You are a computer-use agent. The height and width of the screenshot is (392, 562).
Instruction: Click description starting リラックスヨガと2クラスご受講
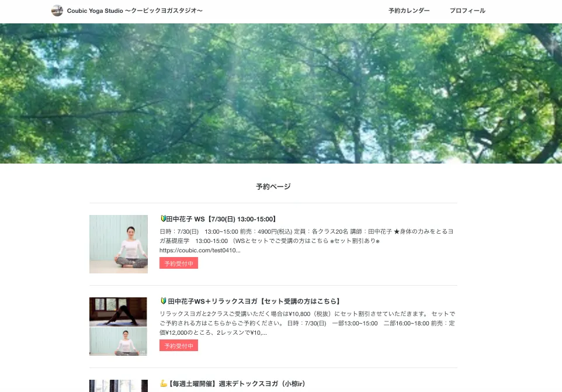coord(307,323)
